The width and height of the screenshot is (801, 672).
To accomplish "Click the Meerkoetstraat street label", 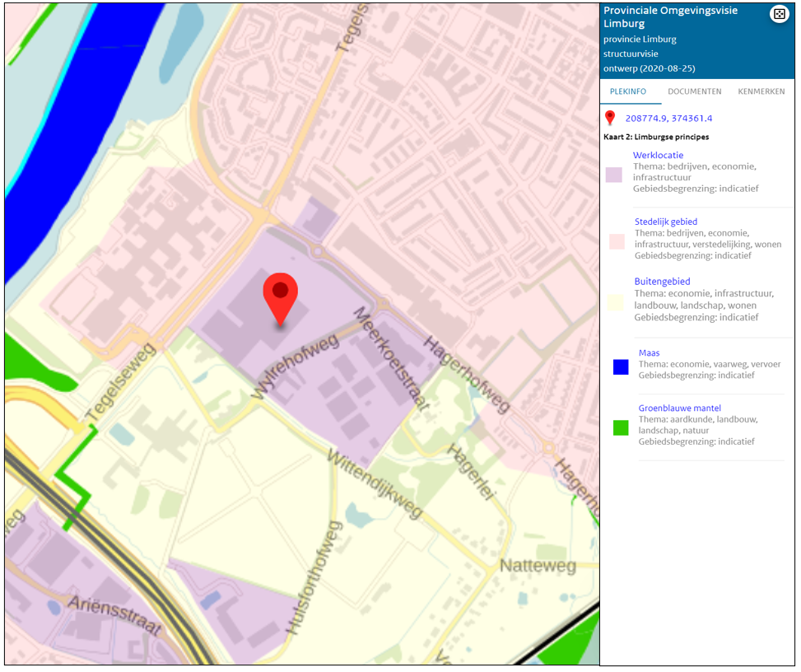I will click(x=391, y=358).
